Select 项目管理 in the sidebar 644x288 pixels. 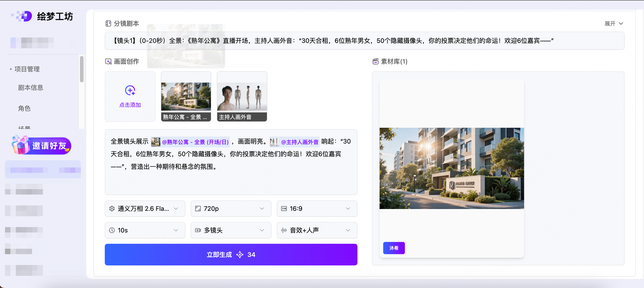pos(27,69)
